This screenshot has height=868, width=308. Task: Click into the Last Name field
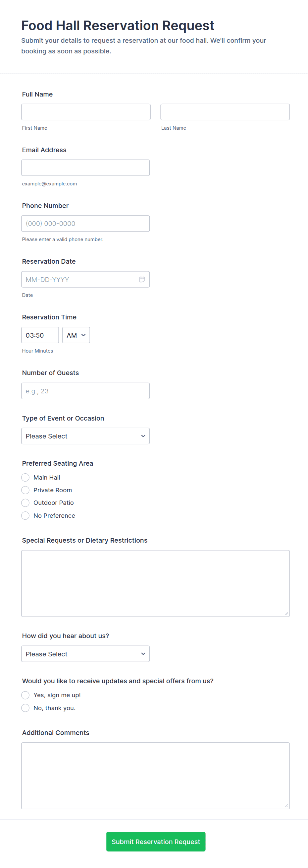(225, 112)
